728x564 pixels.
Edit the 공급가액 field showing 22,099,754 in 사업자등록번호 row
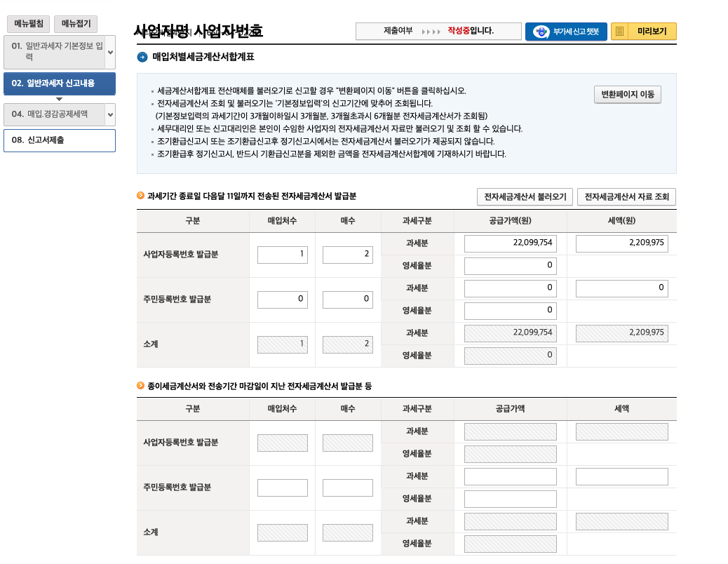(x=511, y=243)
